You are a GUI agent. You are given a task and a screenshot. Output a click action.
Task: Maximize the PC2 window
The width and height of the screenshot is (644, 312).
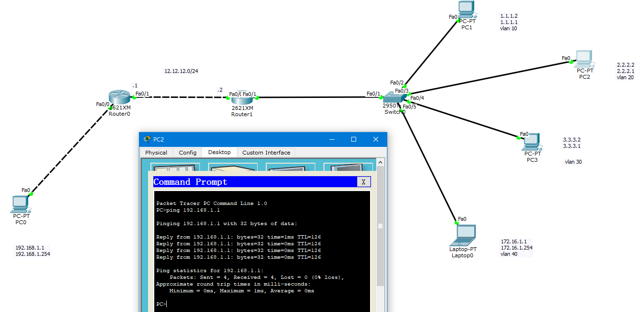(x=354, y=139)
